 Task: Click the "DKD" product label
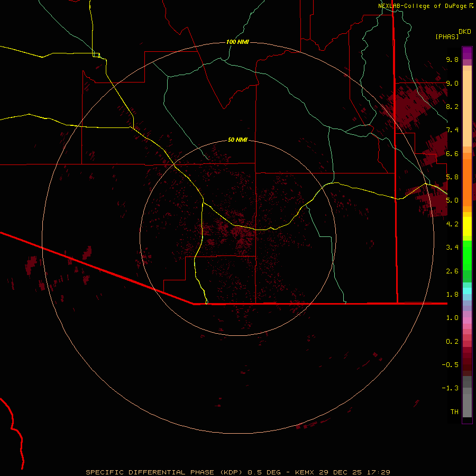coord(465,32)
